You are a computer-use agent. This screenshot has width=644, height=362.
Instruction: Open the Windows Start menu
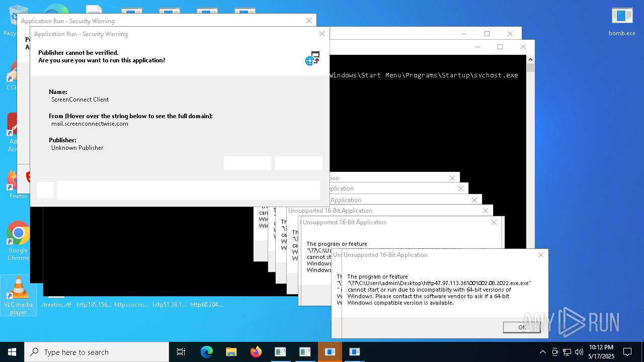coord(12,352)
